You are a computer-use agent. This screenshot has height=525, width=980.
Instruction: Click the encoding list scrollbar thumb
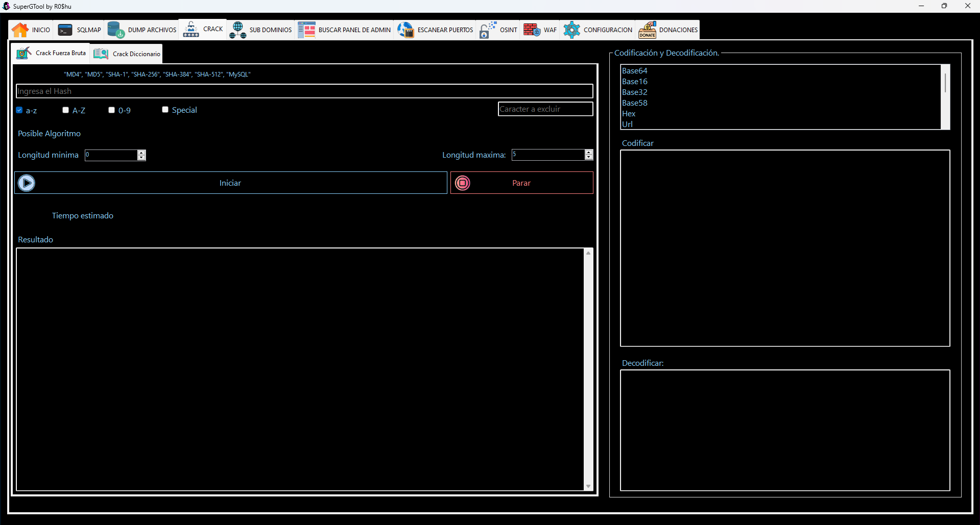tap(945, 83)
